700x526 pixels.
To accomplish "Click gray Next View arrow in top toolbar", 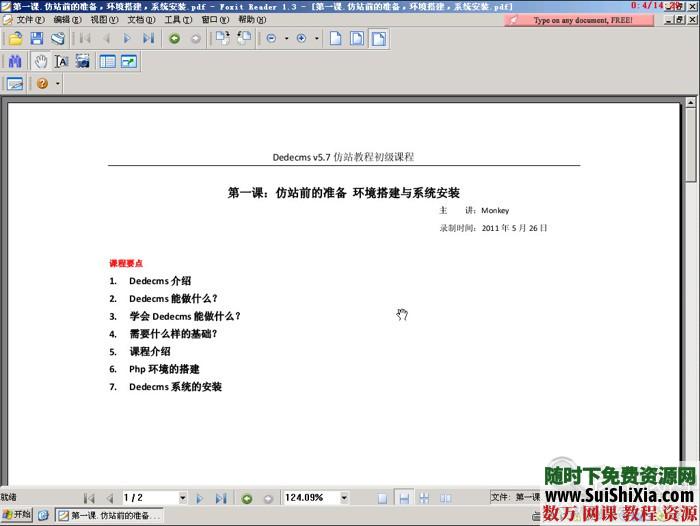I will point(196,39).
